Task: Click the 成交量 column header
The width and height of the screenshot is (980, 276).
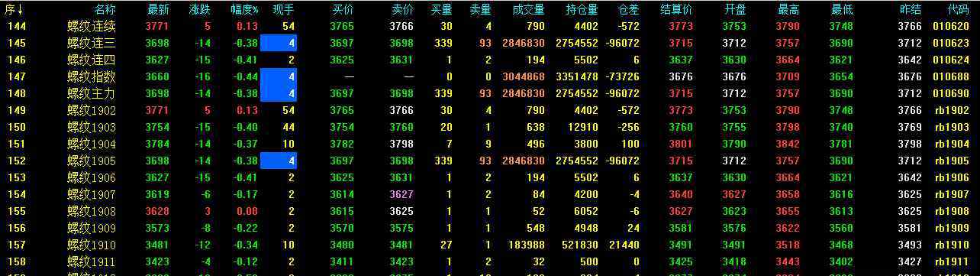Action: 528,9
